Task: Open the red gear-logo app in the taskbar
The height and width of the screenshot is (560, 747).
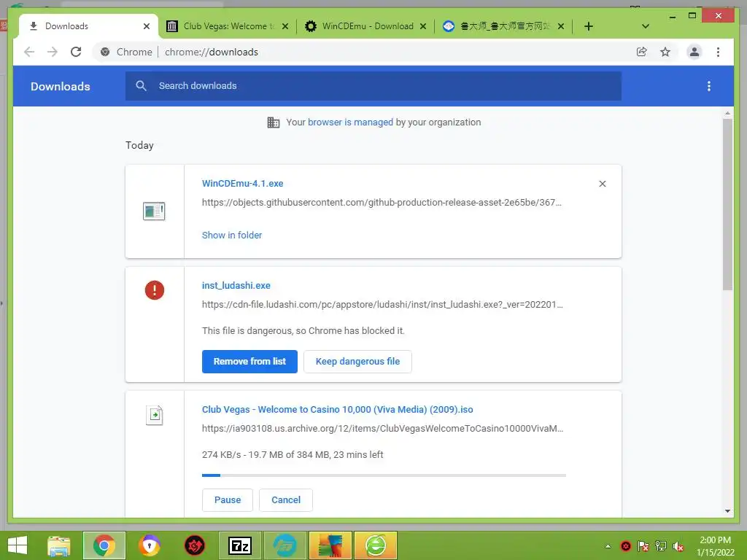Action: click(194, 545)
